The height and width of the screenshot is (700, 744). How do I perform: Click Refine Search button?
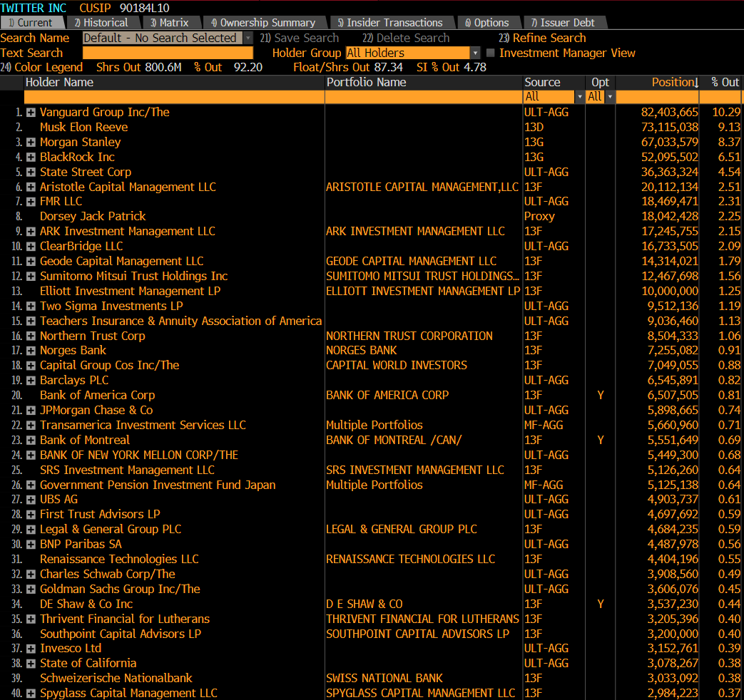click(542, 38)
